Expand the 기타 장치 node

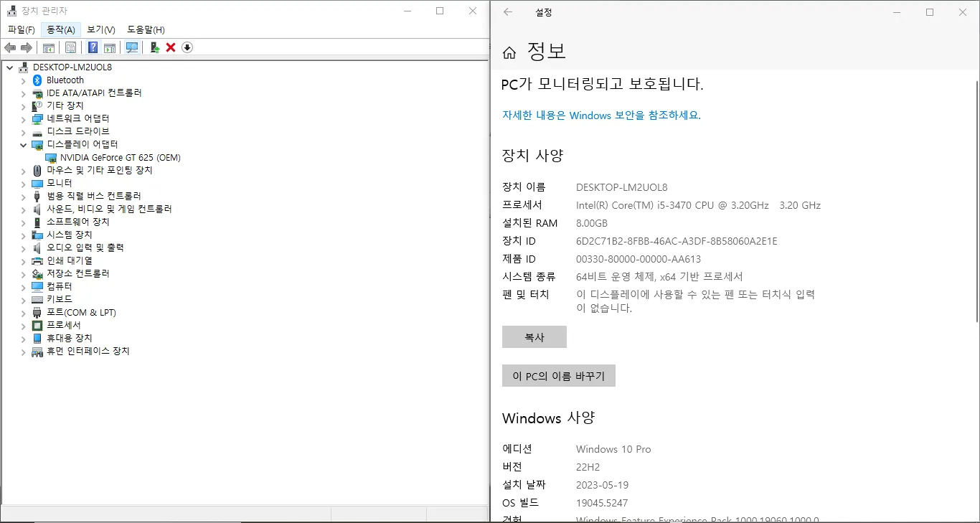(23, 105)
